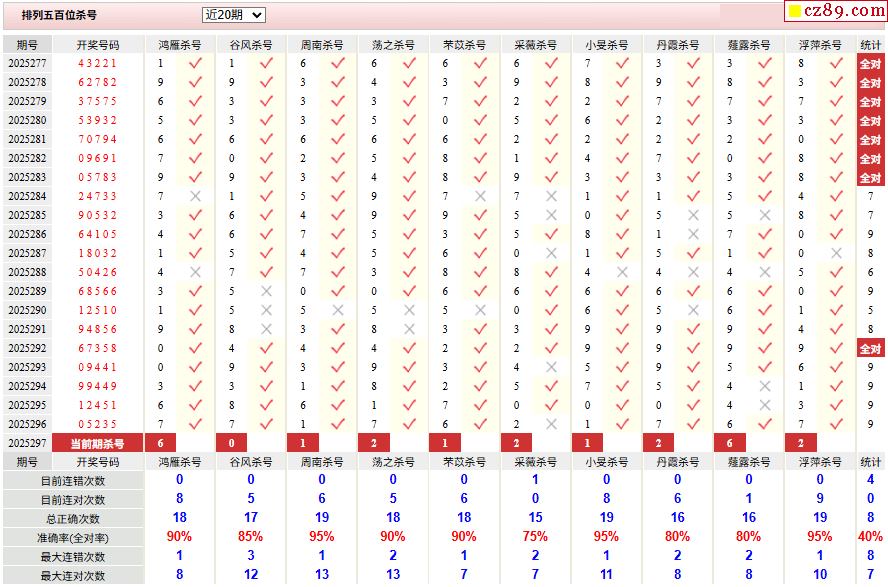The width and height of the screenshot is (888, 587).
Task: Select the top 开奖号码 column header
Action: pos(98,45)
